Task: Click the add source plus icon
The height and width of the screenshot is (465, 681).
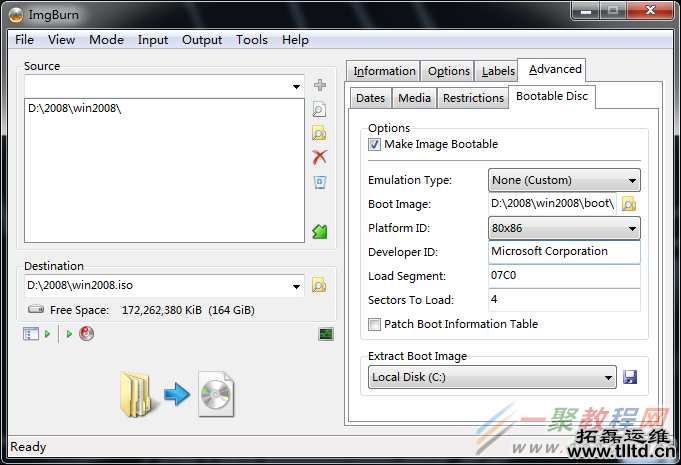Action: pyautogui.click(x=320, y=85)
